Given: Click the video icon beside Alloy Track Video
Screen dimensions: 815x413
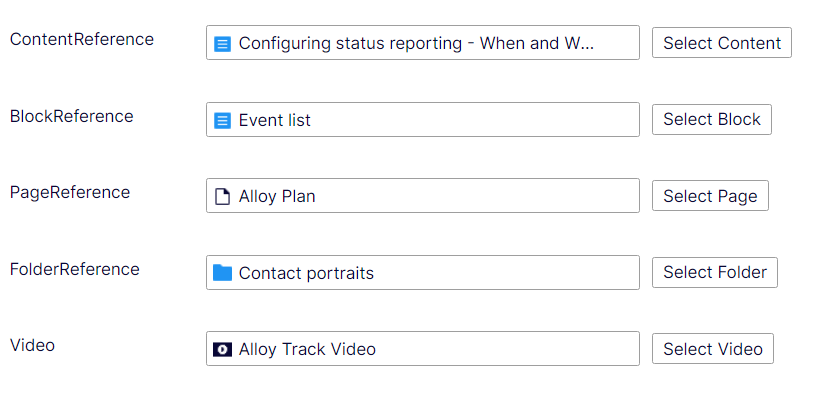Looking at the screenshot, I should 223,349.
